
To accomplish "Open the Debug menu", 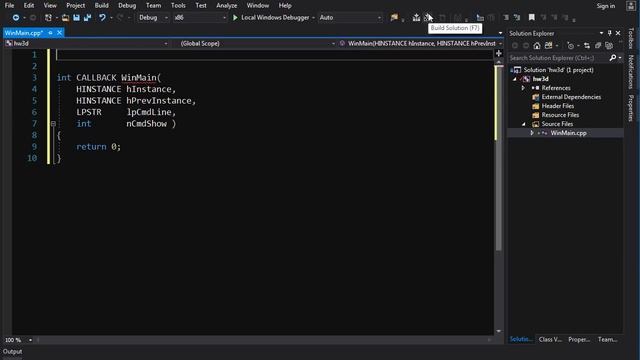I will point(127,6).
